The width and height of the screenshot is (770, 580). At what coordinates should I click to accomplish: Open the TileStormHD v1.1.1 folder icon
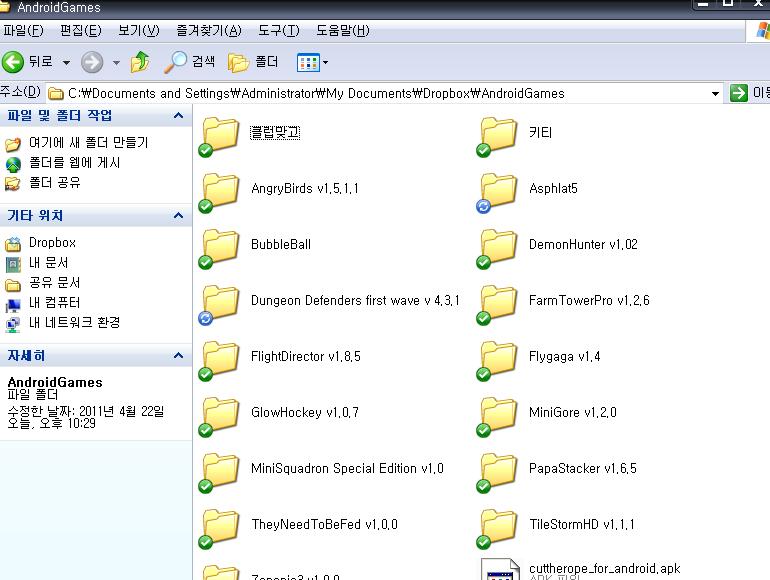pos(497,528)
